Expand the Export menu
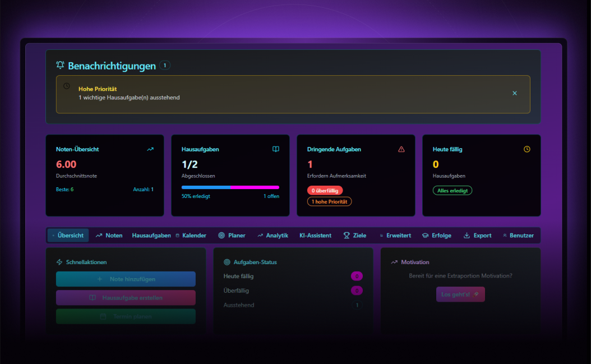Viewport: 591px width, 364px height. pos(477,235)
